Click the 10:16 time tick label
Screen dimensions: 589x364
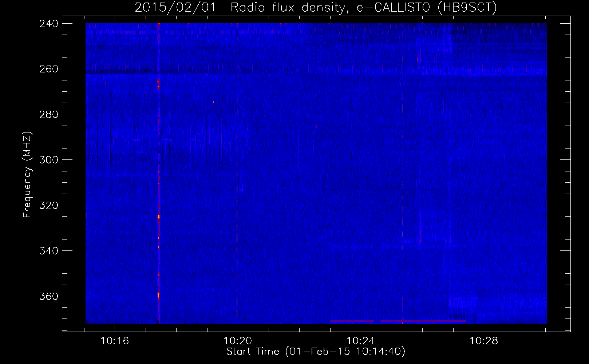115,341
